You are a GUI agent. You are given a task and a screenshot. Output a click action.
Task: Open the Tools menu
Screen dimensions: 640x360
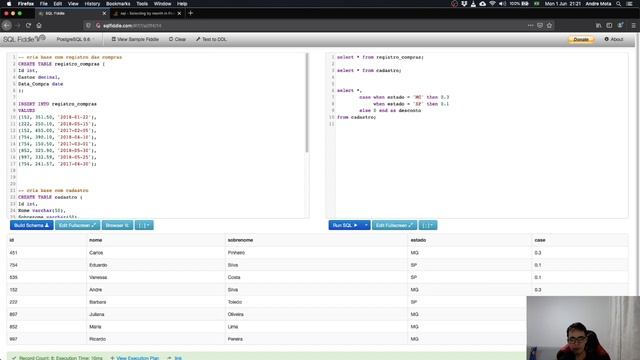[142, 4]
